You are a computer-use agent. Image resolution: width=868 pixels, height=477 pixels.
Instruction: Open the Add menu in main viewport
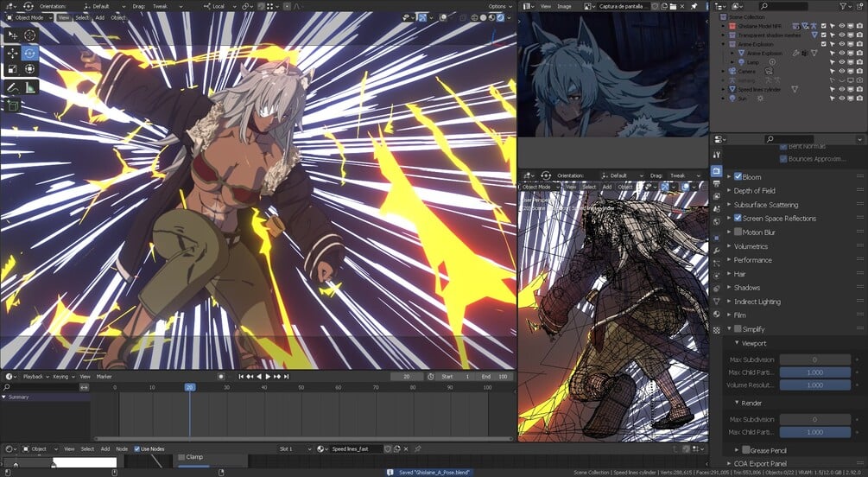pos(99,18)
